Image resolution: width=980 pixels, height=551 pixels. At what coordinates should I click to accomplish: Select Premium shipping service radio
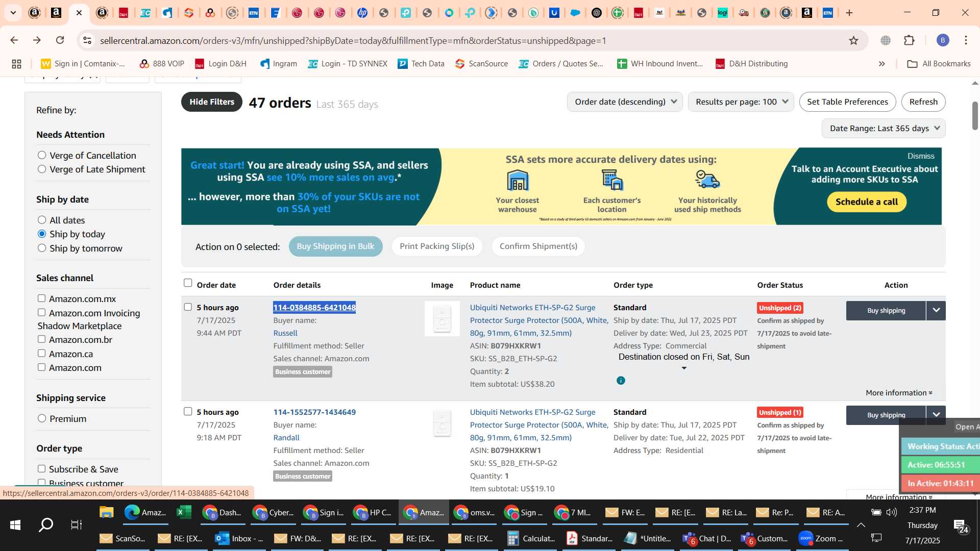point(42,418)
